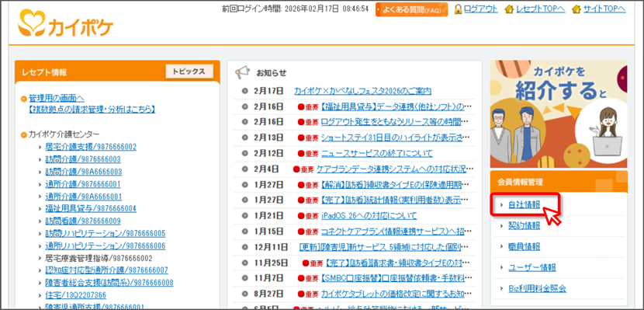
Task: Click the house icon beside サイトTOPへ
Action: pyautogui.click(x=576, y=9)
